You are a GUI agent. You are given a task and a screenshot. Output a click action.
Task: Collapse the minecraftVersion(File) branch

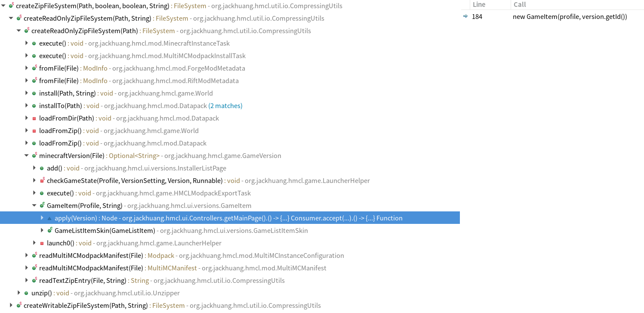(x=26, y=155)
